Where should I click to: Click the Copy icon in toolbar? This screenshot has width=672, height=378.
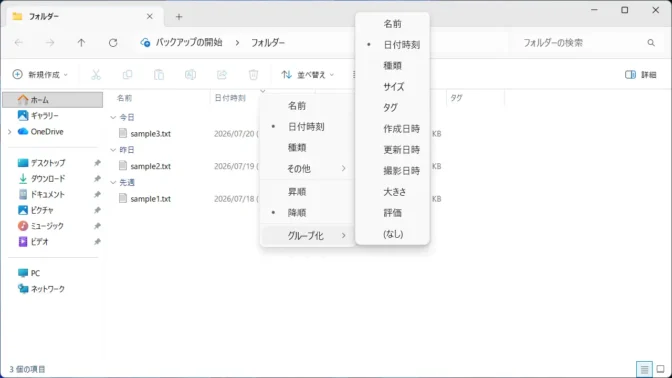tap(127, 75)
